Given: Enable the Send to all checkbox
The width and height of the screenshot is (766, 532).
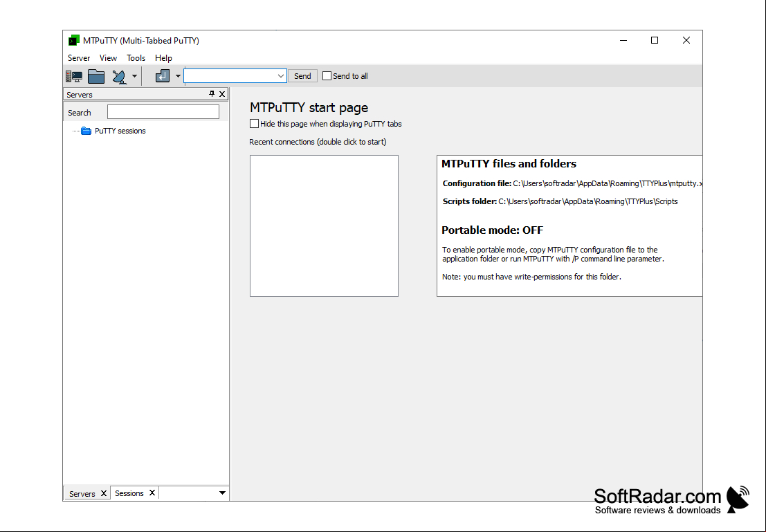Looking at the screenshot, I should [327, 75].
